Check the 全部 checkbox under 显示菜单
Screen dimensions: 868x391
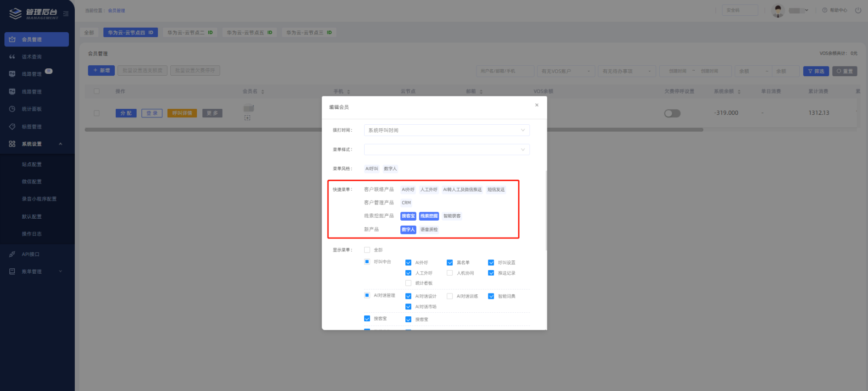(x=367, y=250)
